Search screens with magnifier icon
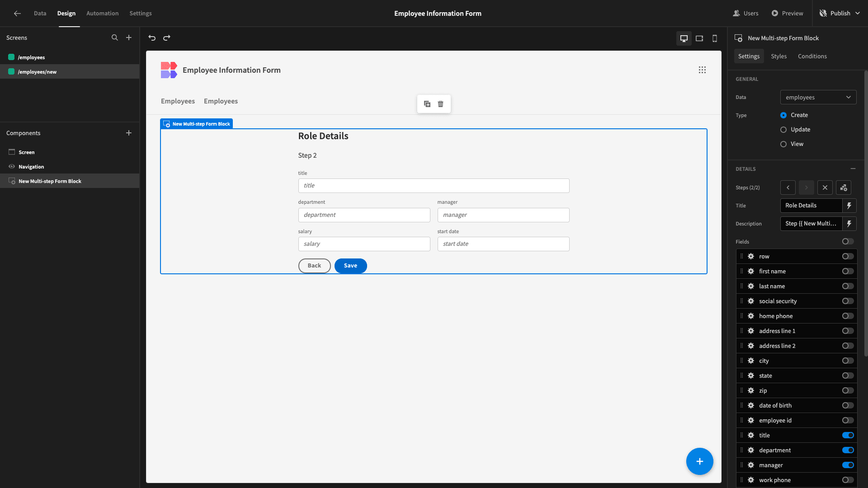 tap(115, 38)
